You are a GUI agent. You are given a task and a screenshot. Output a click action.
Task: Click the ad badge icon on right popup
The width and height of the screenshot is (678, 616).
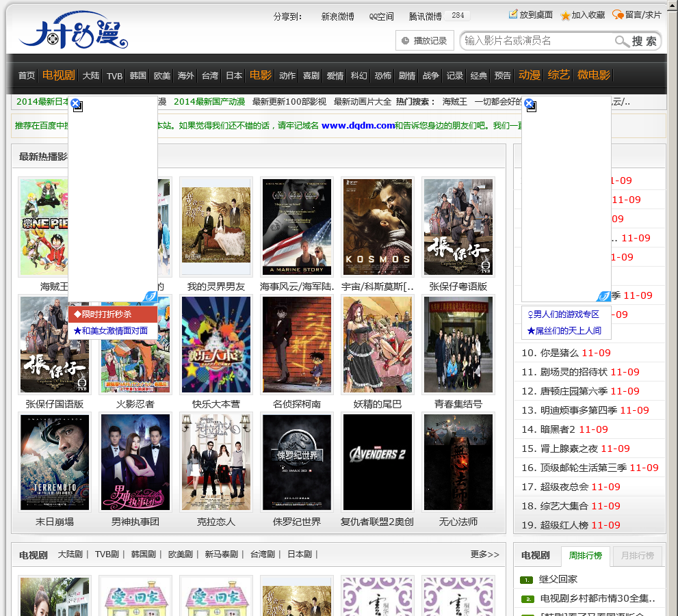click(x=603, y=296)
